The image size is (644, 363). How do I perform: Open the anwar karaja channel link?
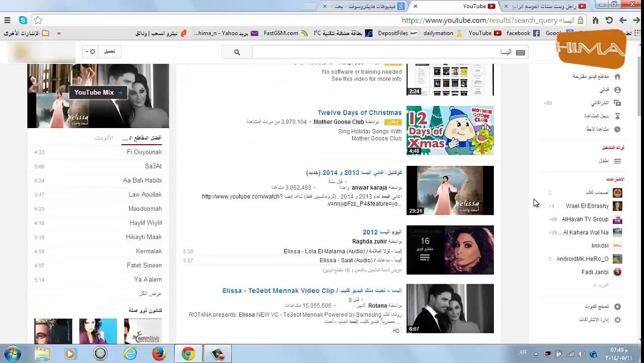369,188
